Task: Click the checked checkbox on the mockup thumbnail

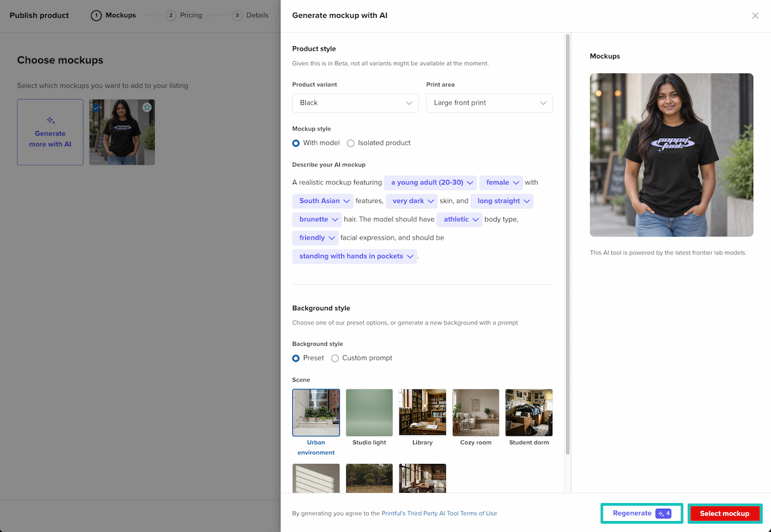Action: 96,107
